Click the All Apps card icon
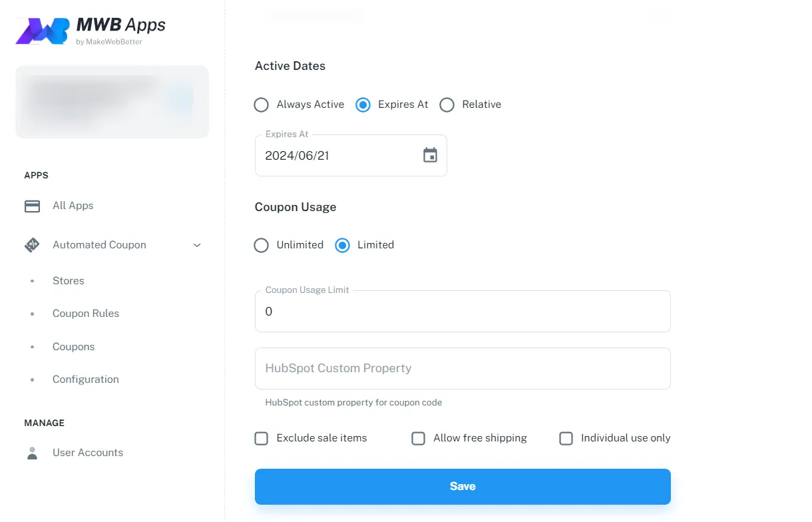812x522 pixels. coord(32,206)
